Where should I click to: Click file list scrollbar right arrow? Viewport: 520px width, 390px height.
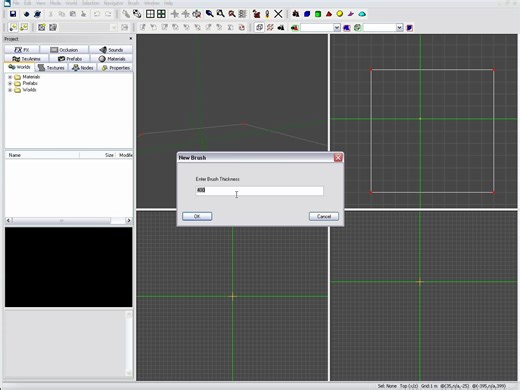click(129, 220)
